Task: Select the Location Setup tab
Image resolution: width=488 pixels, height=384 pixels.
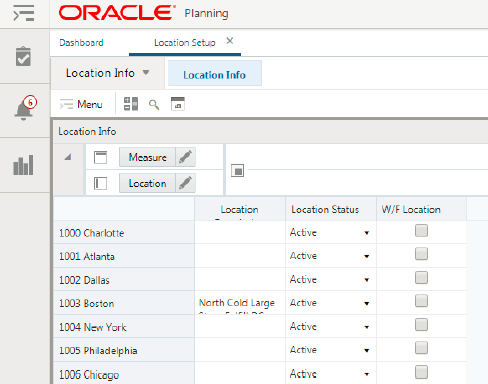Action: click(x=185, y=43)
